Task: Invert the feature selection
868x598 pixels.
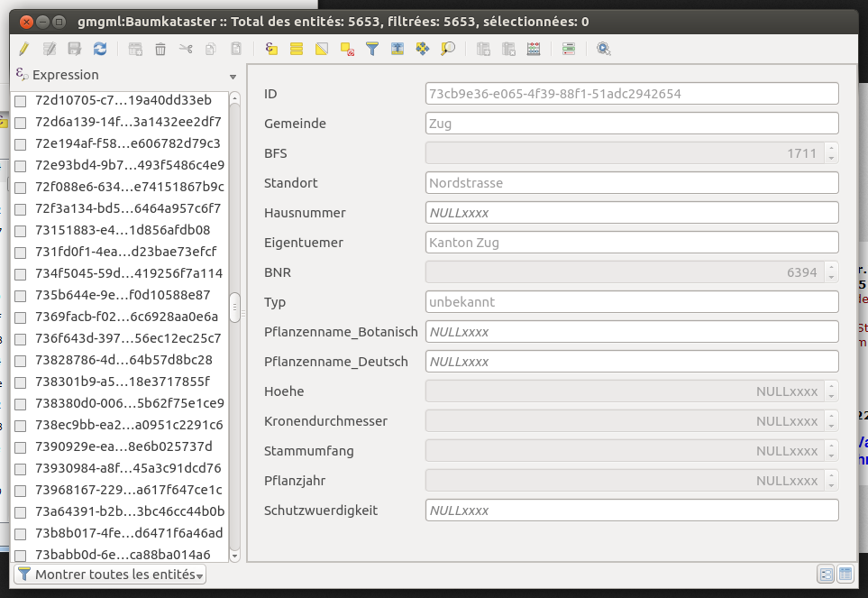Action: click(x=322, y=49)
